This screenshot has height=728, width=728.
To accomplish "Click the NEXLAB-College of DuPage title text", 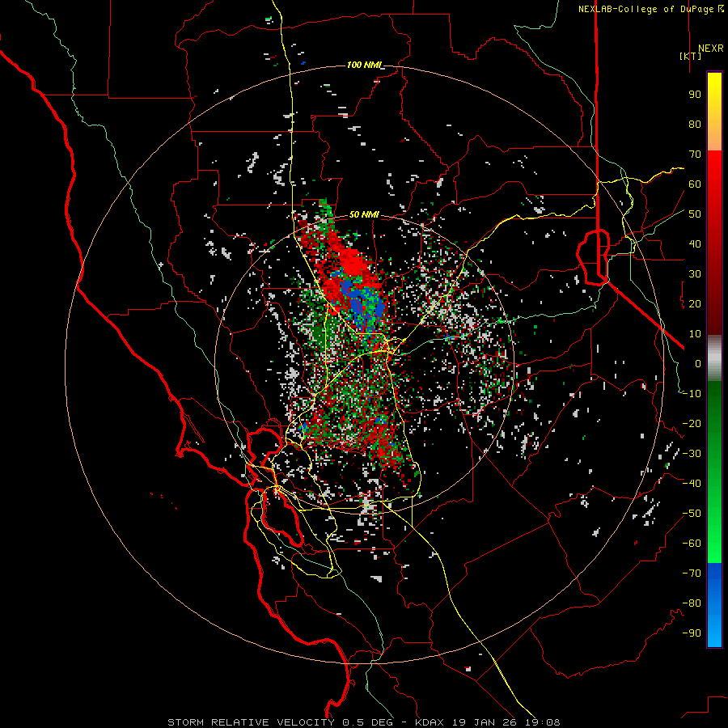I will click(650, 9).
